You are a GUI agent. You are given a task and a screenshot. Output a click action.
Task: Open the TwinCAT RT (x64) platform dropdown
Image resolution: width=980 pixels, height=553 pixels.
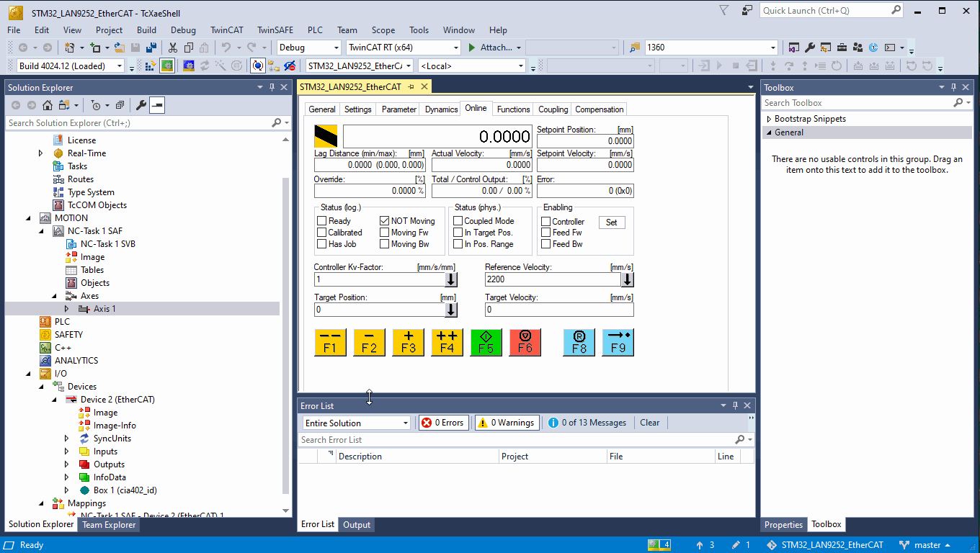403,48
